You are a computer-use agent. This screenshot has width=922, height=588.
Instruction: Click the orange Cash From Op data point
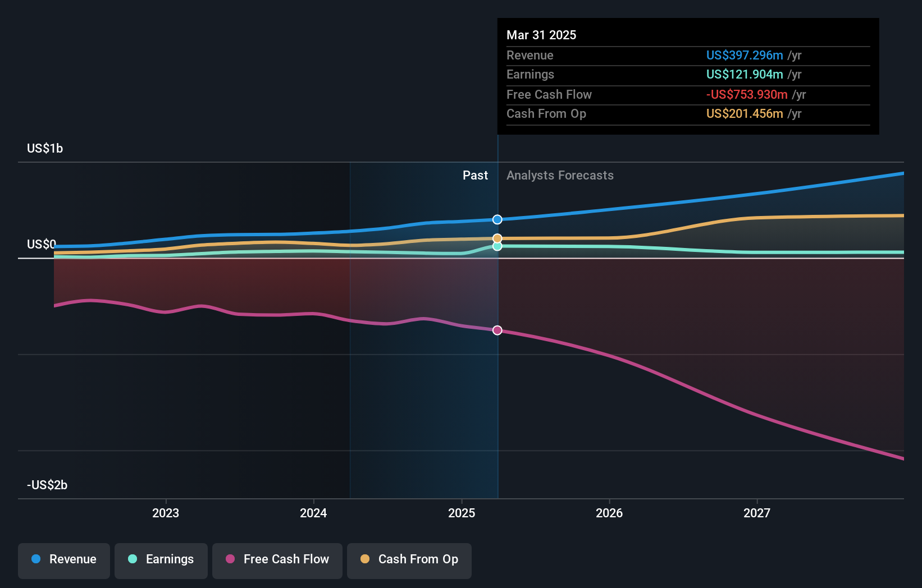click(x=497, y=238)
